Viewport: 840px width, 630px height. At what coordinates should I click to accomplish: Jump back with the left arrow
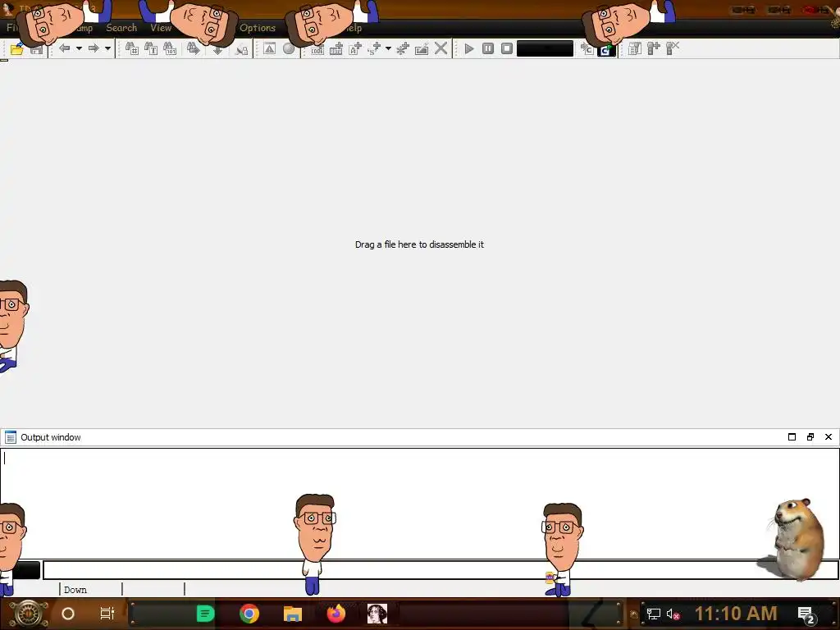click(64, 48)
